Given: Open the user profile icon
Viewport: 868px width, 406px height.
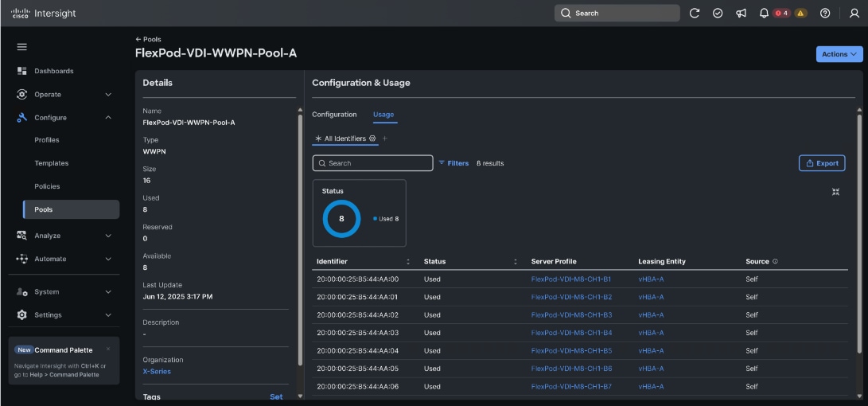Looking at the screenshot, I should tap(854, 14).
